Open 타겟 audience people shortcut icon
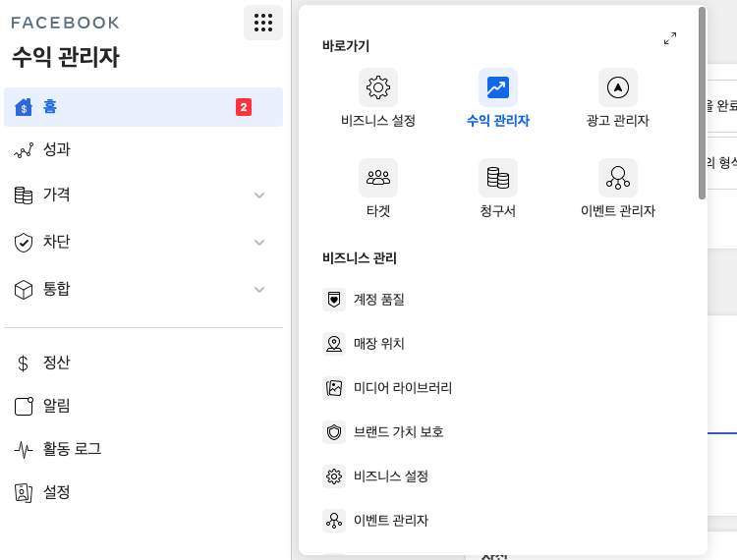This screenshot has width=737, height=560. point(378,178)
